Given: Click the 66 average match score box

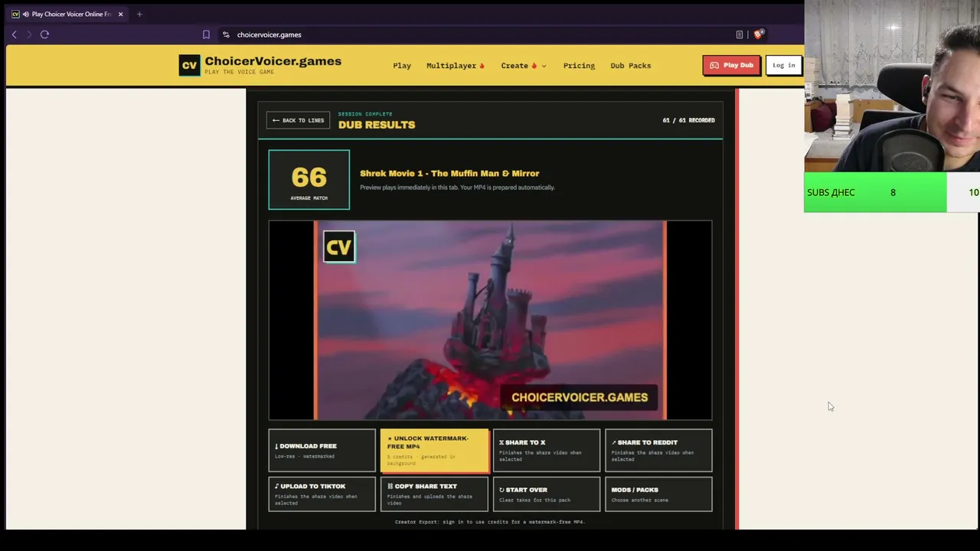Looking at the screenshot, I should pos(309,180).
